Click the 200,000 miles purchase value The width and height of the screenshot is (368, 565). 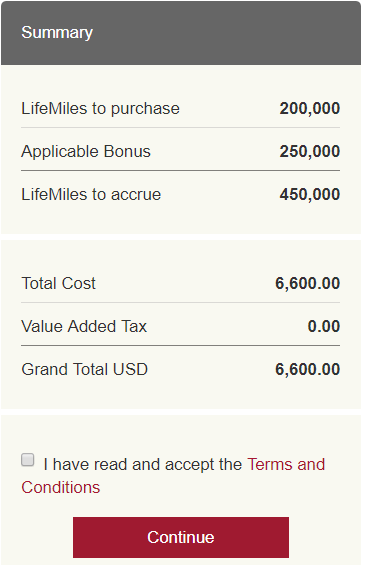coord(310,108)
